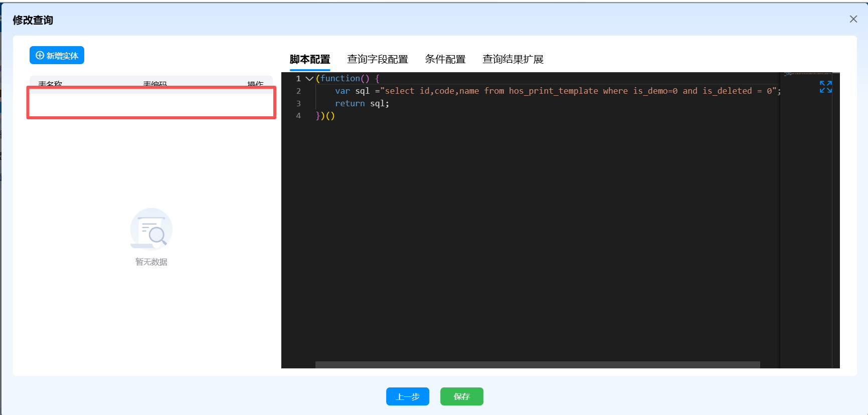The width and height of the screenshot is (868, 415).
Task: Click the 上一步 button
Action: (x=407, y=396)
